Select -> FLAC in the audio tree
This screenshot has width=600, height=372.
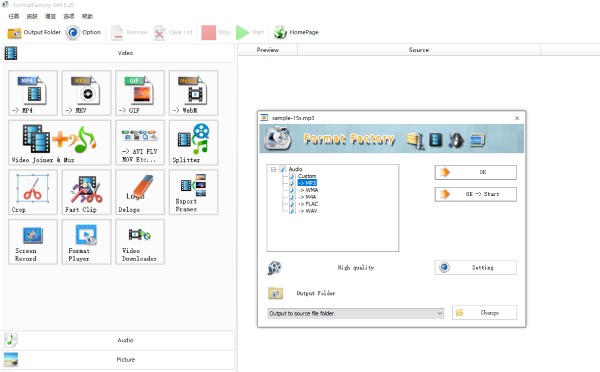click(x=308, y=204)
